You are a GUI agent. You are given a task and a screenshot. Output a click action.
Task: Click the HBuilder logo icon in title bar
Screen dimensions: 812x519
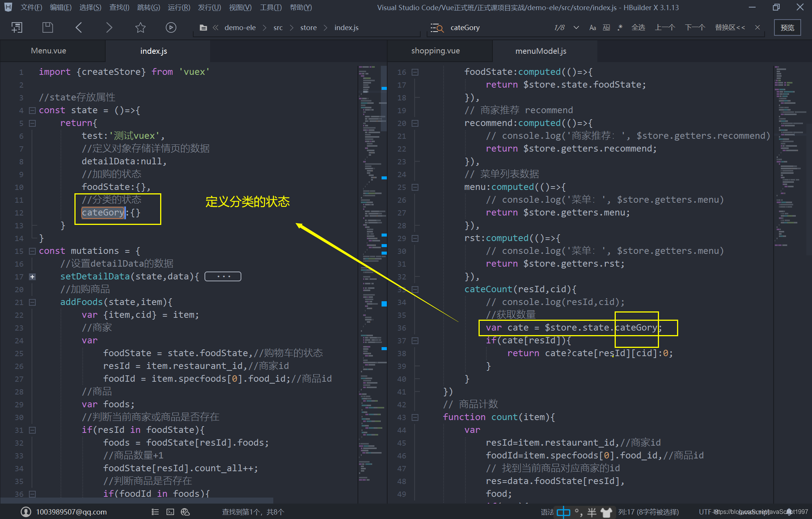click(8, 7)
